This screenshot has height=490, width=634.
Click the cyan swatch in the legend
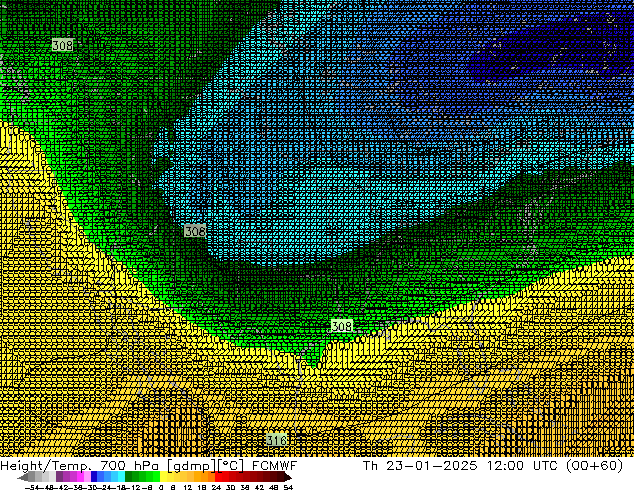[122, 477]
